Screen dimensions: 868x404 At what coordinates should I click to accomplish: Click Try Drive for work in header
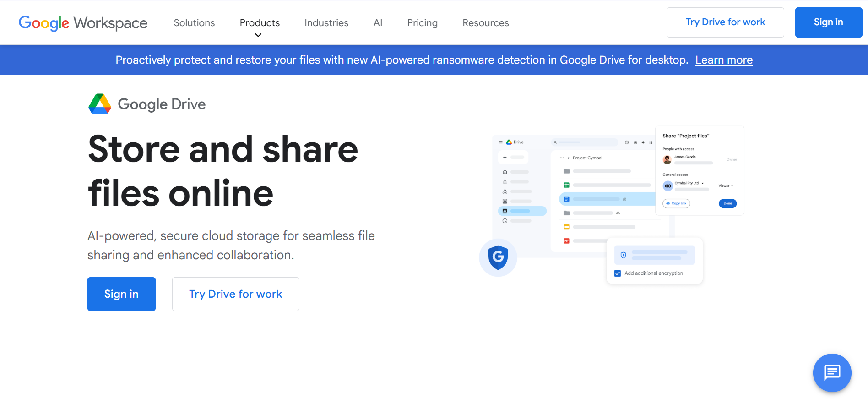[x=725, y=22]
